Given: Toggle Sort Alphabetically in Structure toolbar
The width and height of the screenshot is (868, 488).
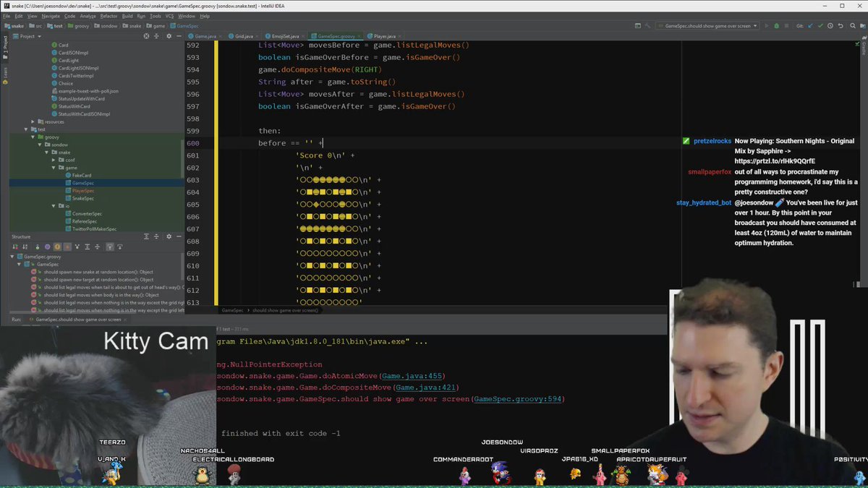Looking at the screenshot, I should coord(25,247).
